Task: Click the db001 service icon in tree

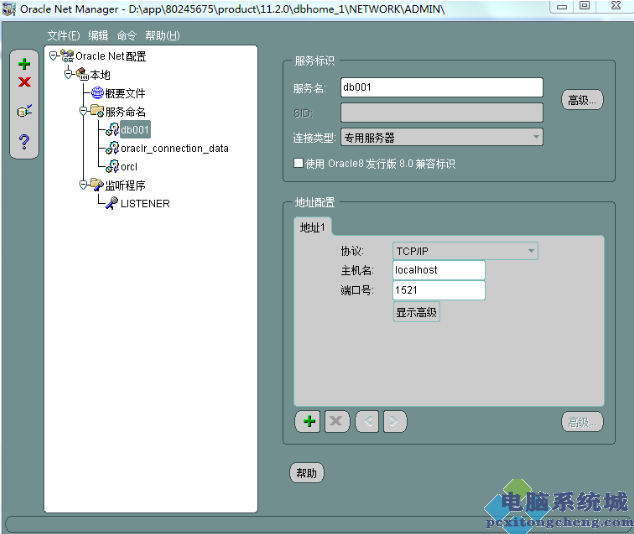Action: coord(112,130)
